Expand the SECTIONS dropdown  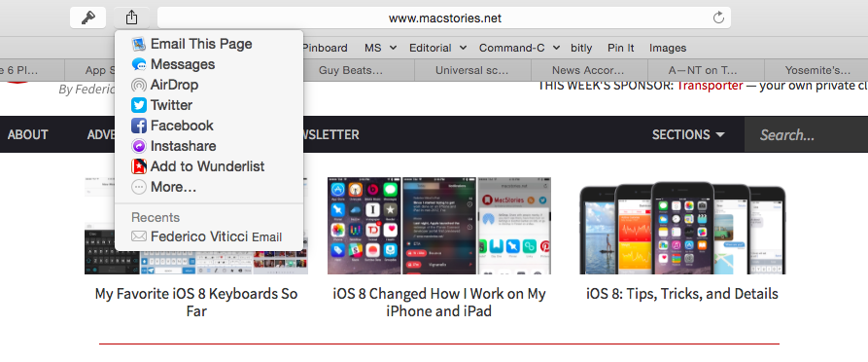(x=688, y=134)
